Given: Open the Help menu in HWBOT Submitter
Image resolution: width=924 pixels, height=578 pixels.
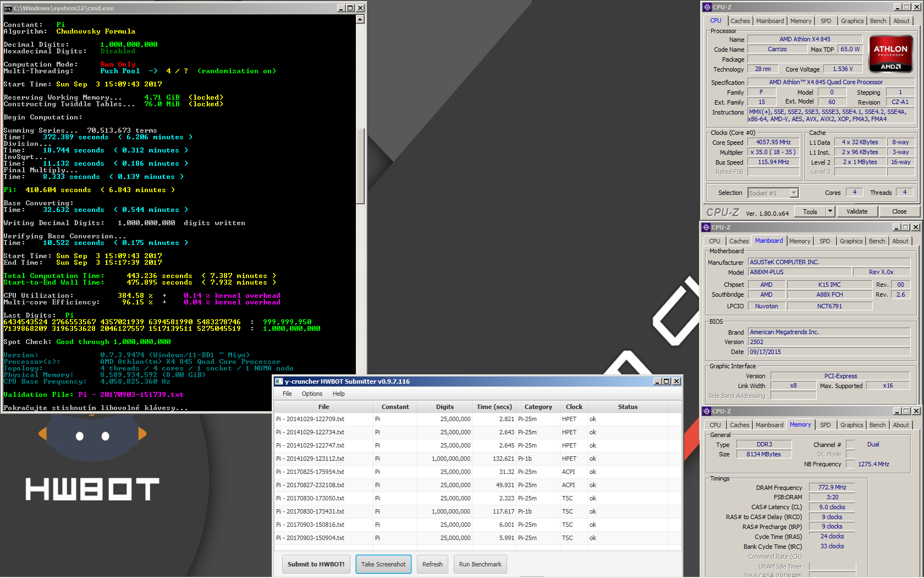Looking at the screenshot, I should click(339, 394).
